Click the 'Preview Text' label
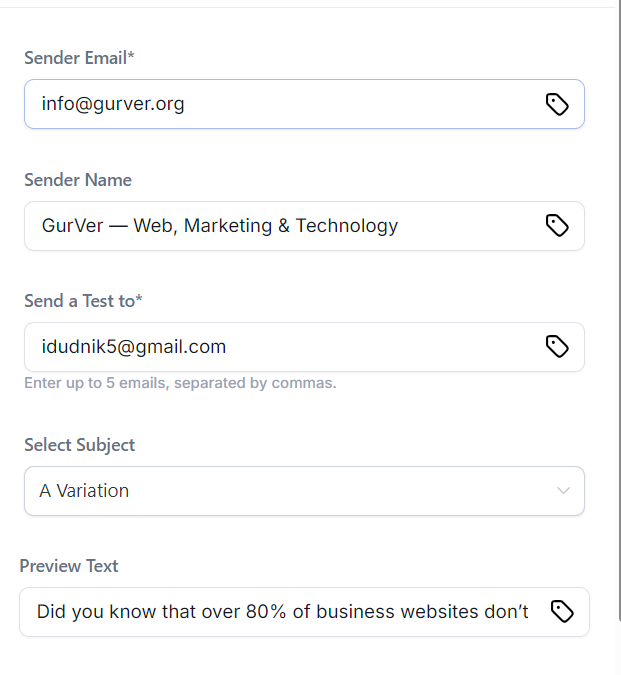The image size is (621, 675). pyautogui.click(x=69, y=566)
